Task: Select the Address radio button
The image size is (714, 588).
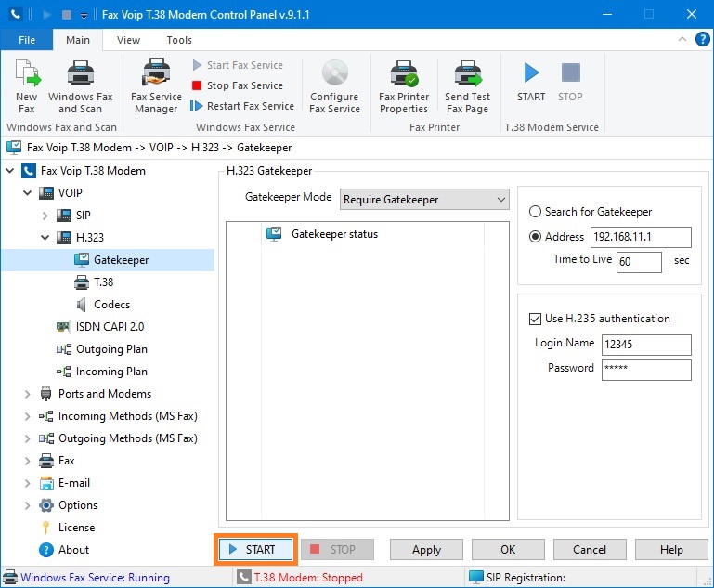Action: 535,237
